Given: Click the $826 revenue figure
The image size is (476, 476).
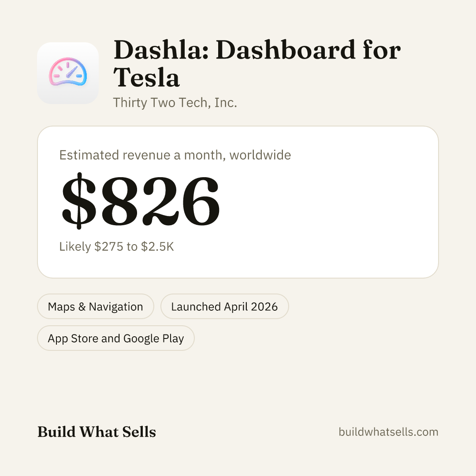Looking at the screenshot, I should 141,201.
